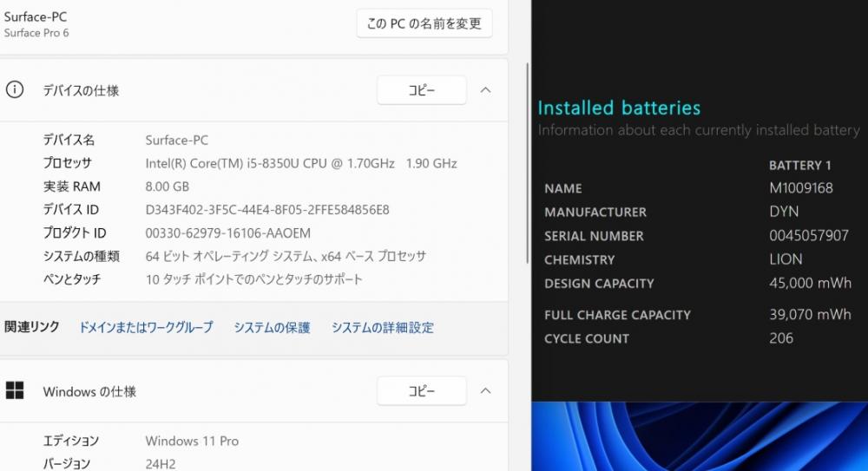The image size is (868, 471).
Task: Select the 8.00 GB RAM value
Action: click(x=168, y=186)
